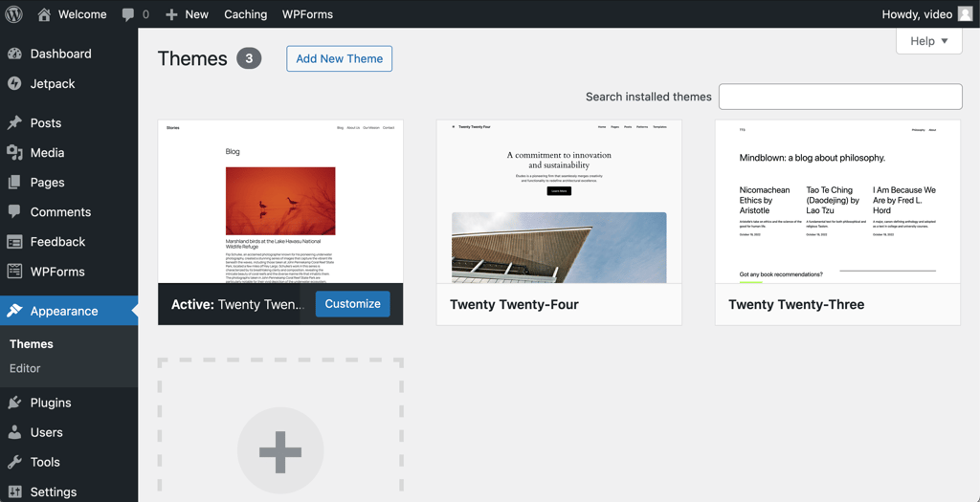Viewport: 980px width, 502px height.
Task: Open the Twenty Twenty-Three theme thumbnail
Action: (x=837, y=202)
